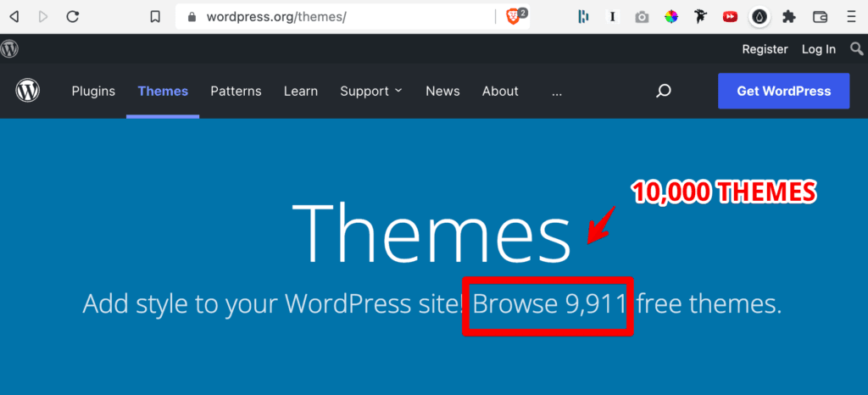
Task: Click the admin bar search magnifier
Action: [x=856, y=49]
